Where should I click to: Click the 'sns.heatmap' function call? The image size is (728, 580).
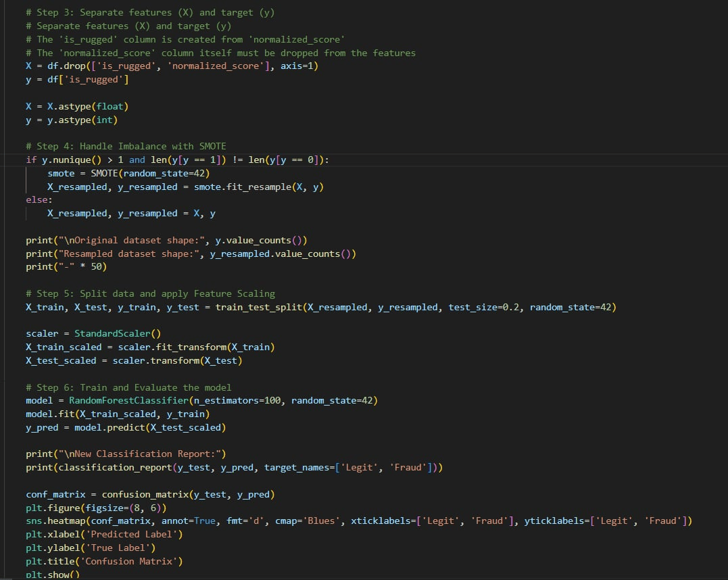point(55,521)
